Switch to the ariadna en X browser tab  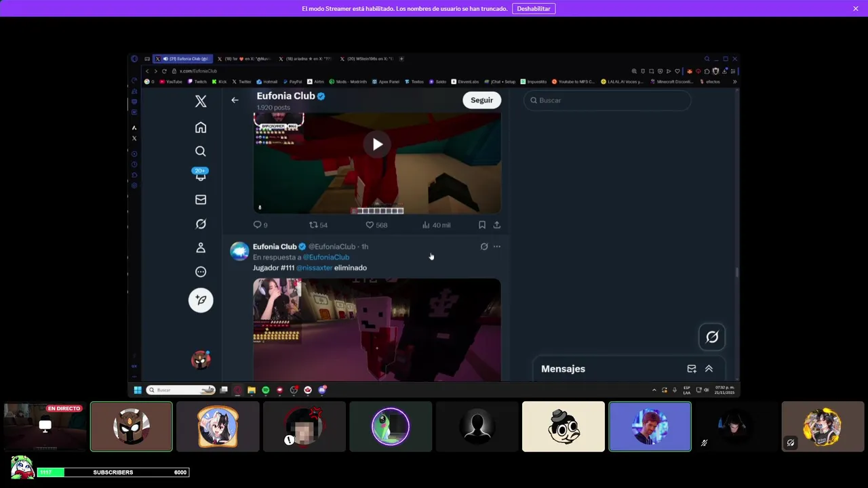tap(307, 59)
